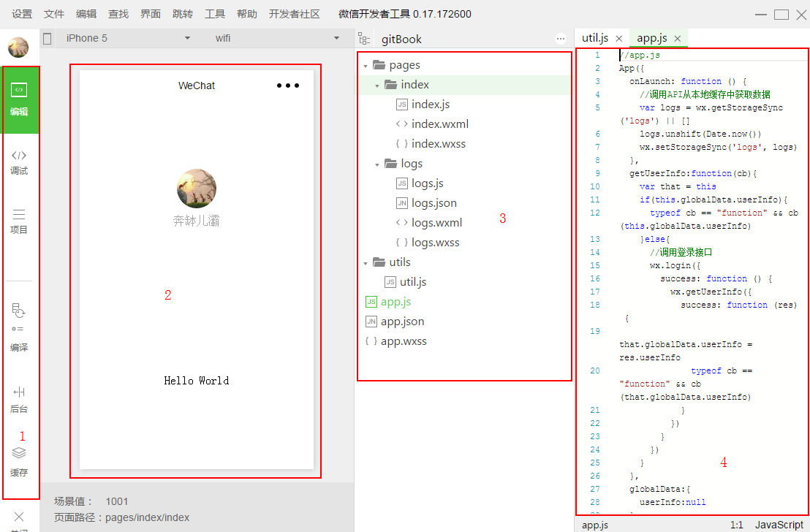
Task: Open the 开发者社区 menu
Action: (x=295, y=14)
